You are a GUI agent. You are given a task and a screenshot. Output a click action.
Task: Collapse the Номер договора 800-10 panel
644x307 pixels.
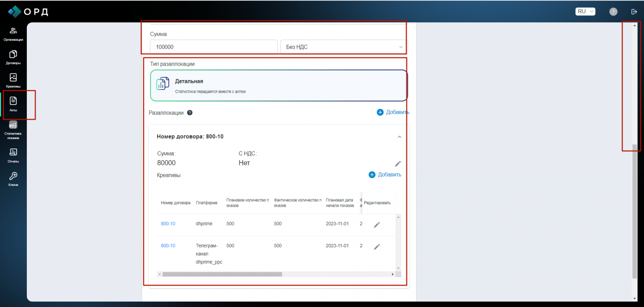pos(399,137)
